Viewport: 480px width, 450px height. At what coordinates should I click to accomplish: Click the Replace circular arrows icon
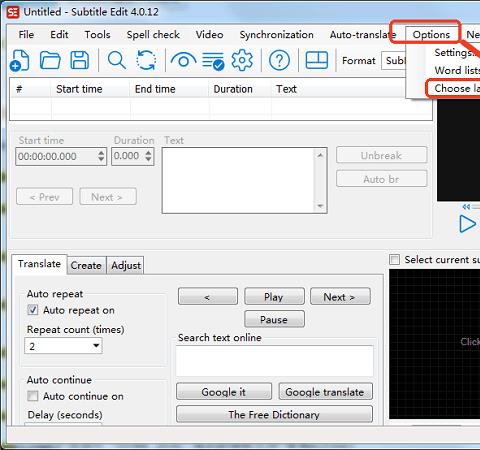[x=146, y=60]
